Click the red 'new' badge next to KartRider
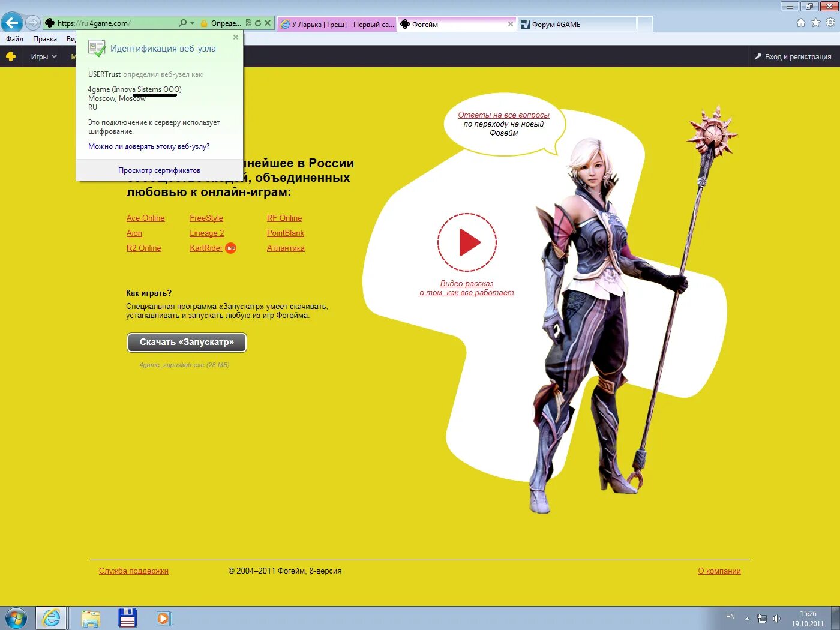 (x=230, y=248)
